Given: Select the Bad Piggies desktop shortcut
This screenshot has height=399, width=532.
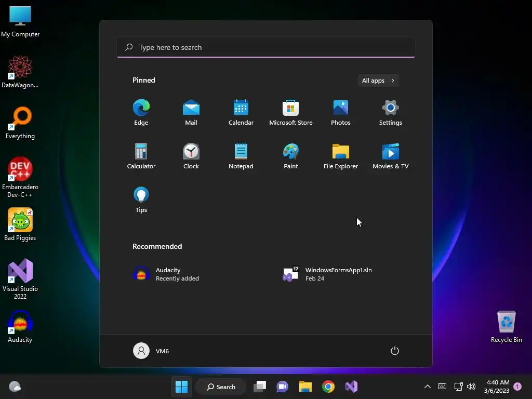Looking at the screenshot, I should 20,224.
